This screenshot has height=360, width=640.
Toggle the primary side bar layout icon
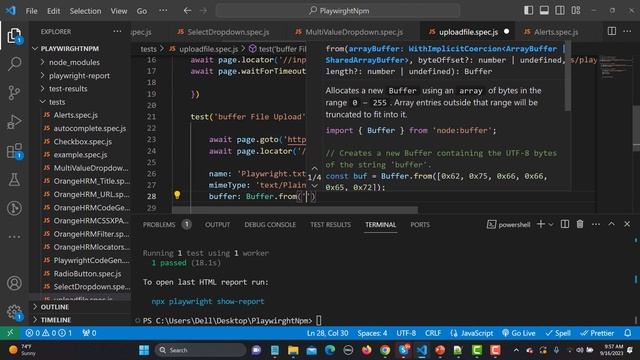[529, 11]
